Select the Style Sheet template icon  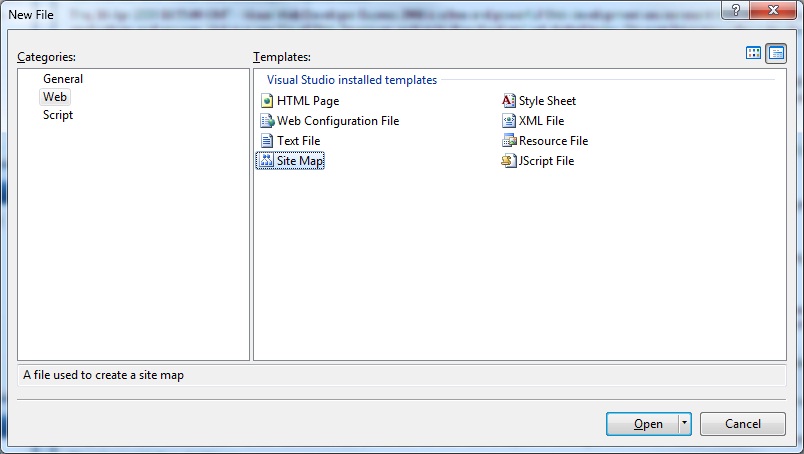509,101
